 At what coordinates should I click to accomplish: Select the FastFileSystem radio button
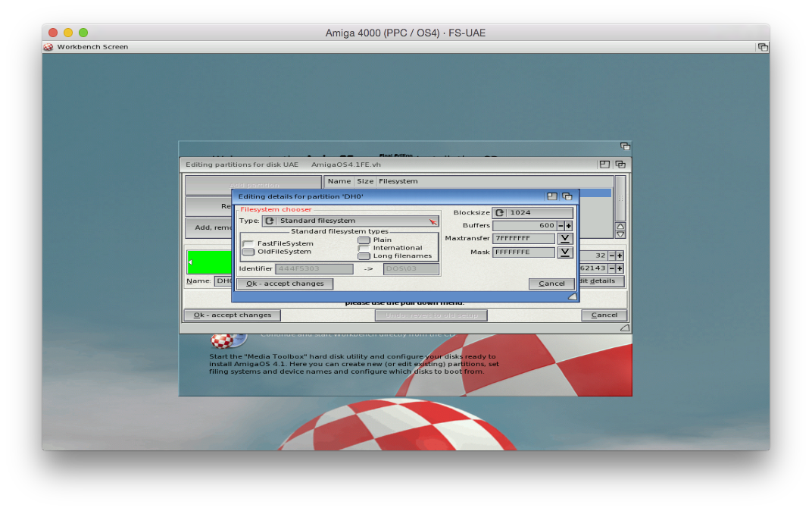pyautogui.click(x=248, y=243)
